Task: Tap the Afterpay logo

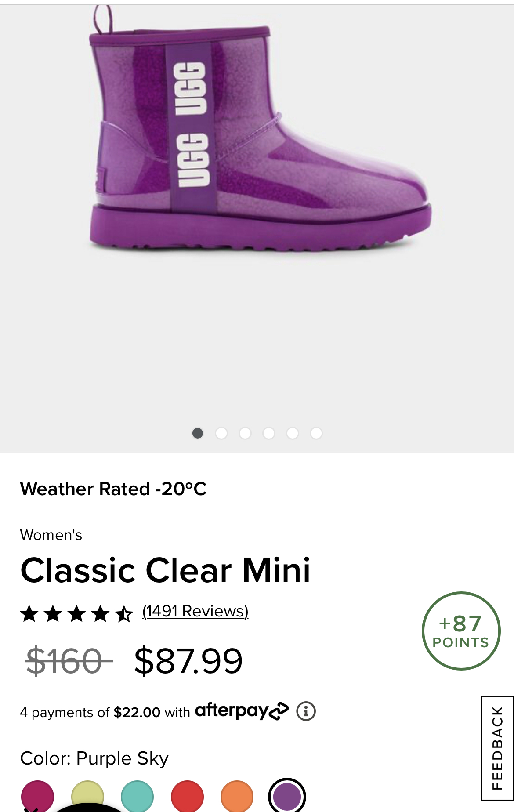Action: [242, 711]
